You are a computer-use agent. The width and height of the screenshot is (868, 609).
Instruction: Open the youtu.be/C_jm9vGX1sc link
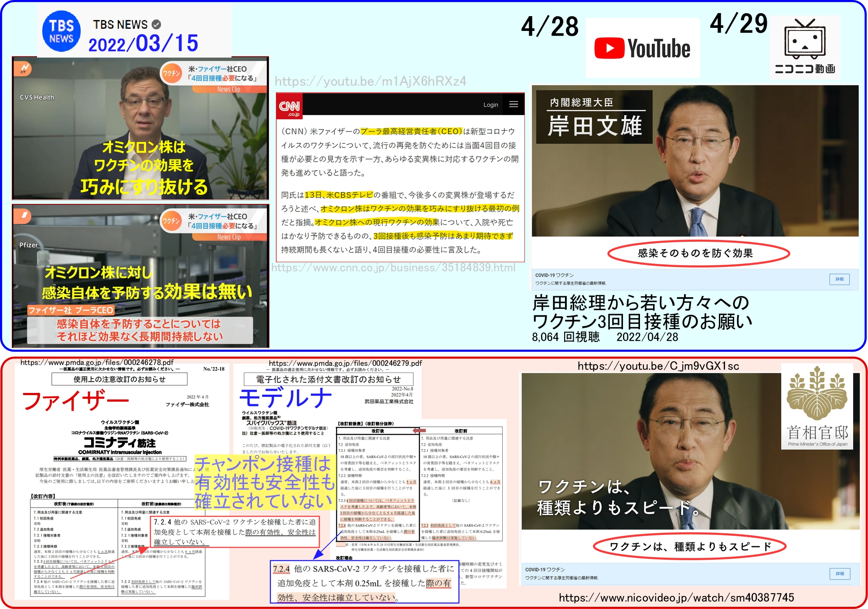coord(658,366)
